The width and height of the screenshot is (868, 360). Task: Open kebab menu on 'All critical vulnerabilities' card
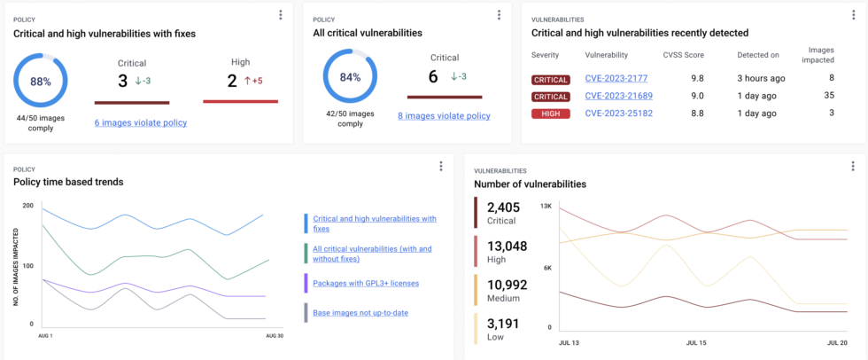point(499,15)
